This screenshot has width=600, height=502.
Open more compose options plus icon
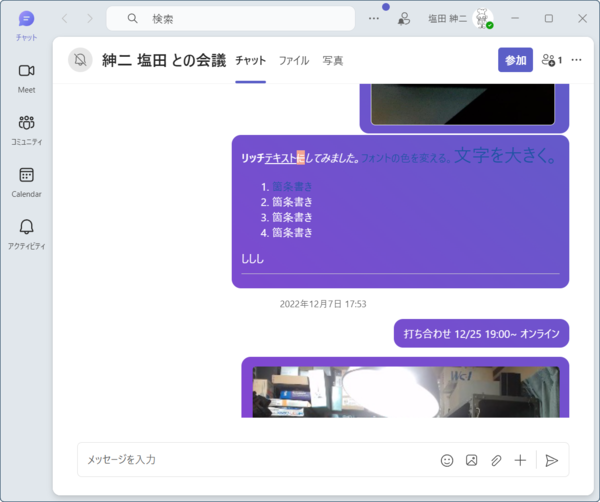point(520,460)
